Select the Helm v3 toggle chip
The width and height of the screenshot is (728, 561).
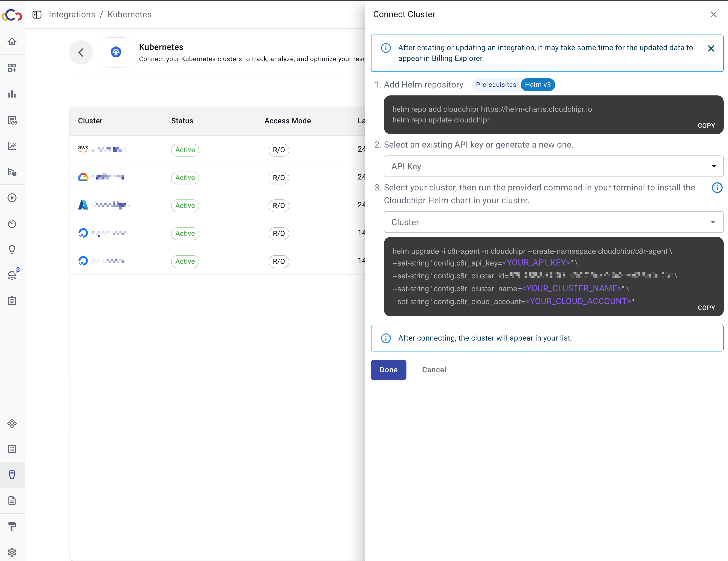click(x=537, y=85)
